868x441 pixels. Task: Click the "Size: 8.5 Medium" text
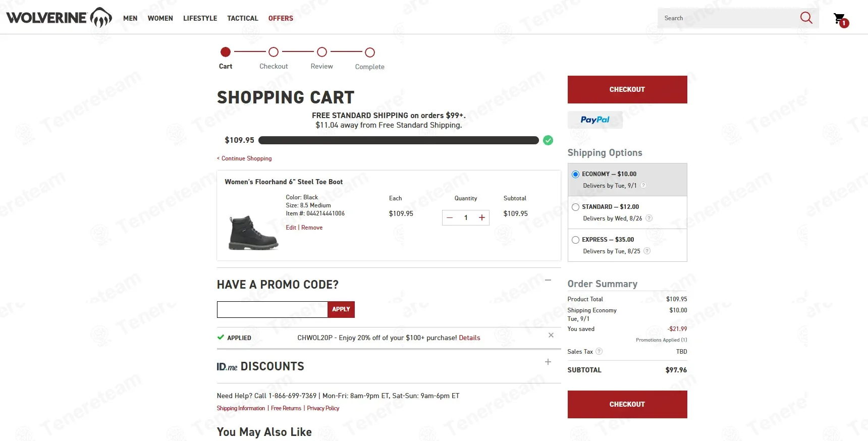point(308,205)
